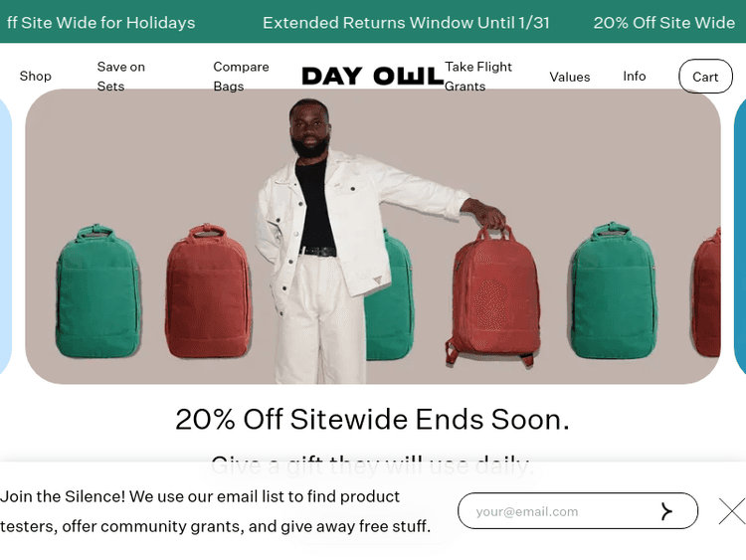Image resolution: width=746 pixels, height=560 pixels.
Task: Select the red backpack left of model
Action: 208,291
